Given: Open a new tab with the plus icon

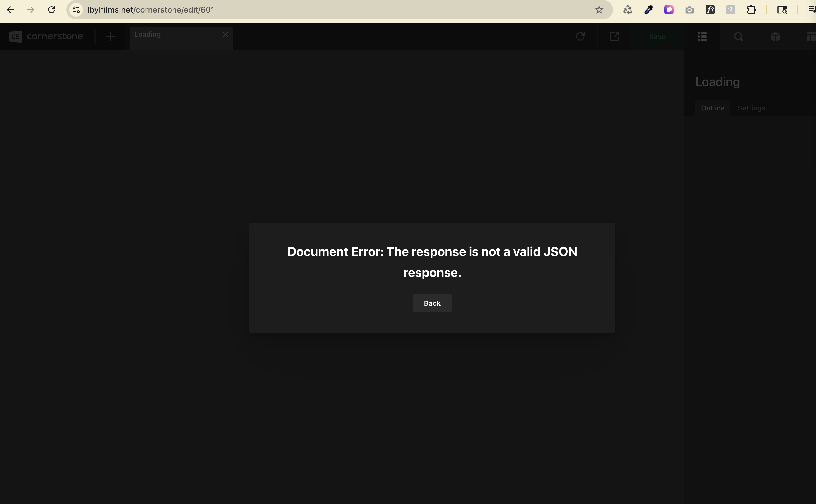Looking at the screenshot, I should click(x=110, y=37).
